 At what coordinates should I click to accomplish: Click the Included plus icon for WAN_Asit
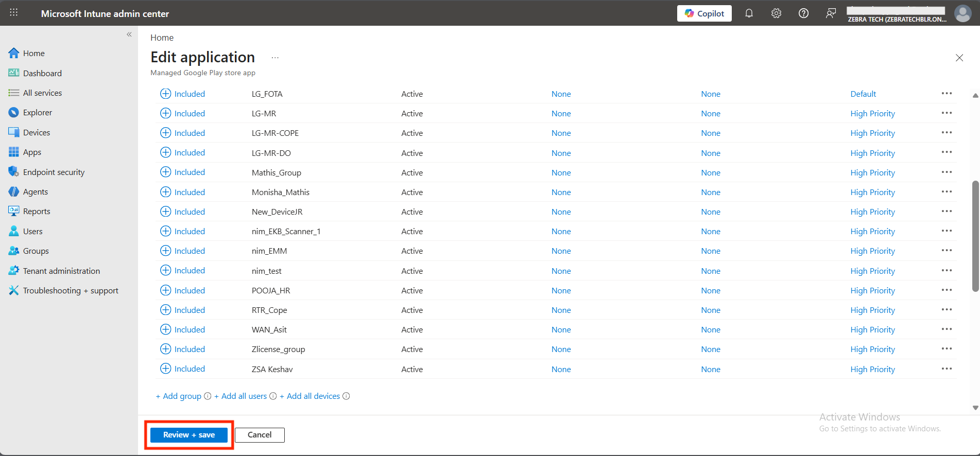pos(165,329)
